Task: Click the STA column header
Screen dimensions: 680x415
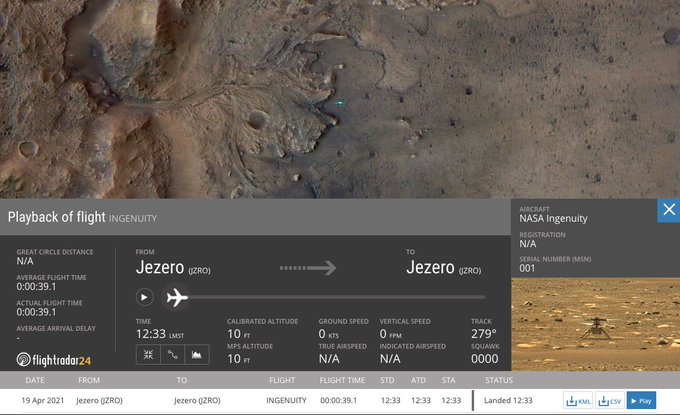Action: point(449,380)
